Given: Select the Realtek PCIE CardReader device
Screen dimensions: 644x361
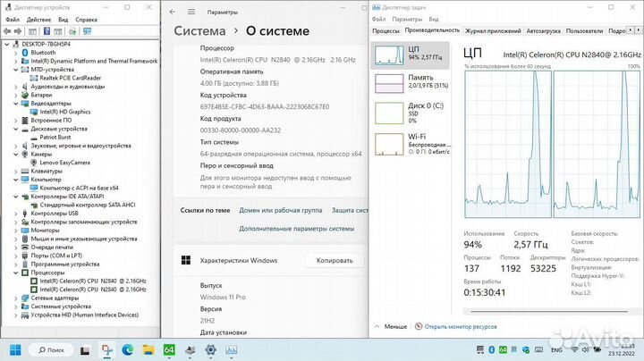Looking at the screenshot, I should [71, 78].
